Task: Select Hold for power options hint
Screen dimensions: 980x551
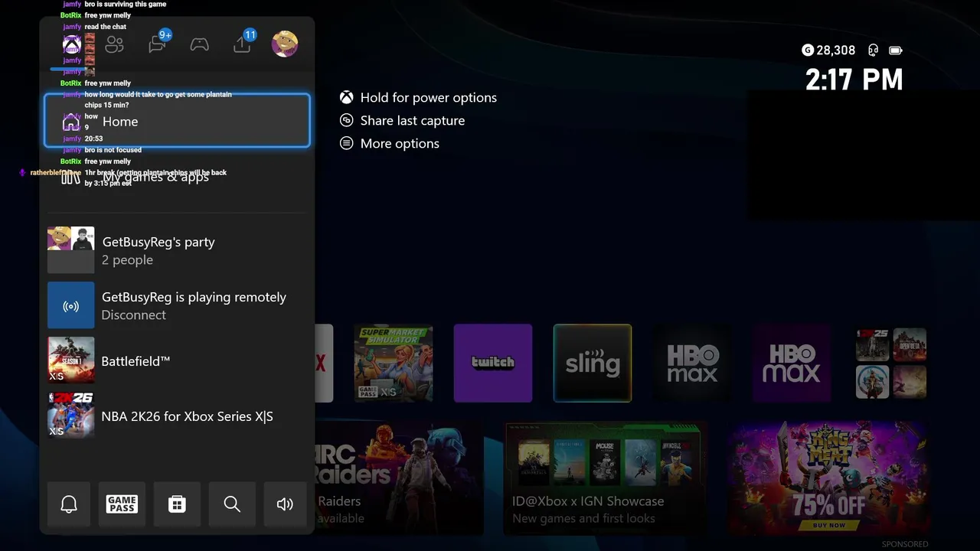Action: (x=419, y=97)
